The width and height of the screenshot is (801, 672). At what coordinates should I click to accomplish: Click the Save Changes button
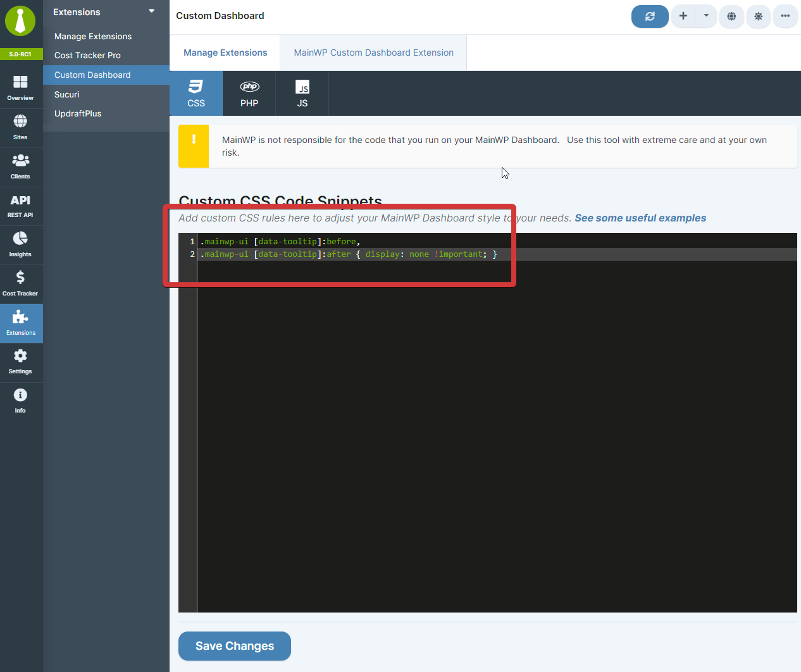[x=234, y=646]
